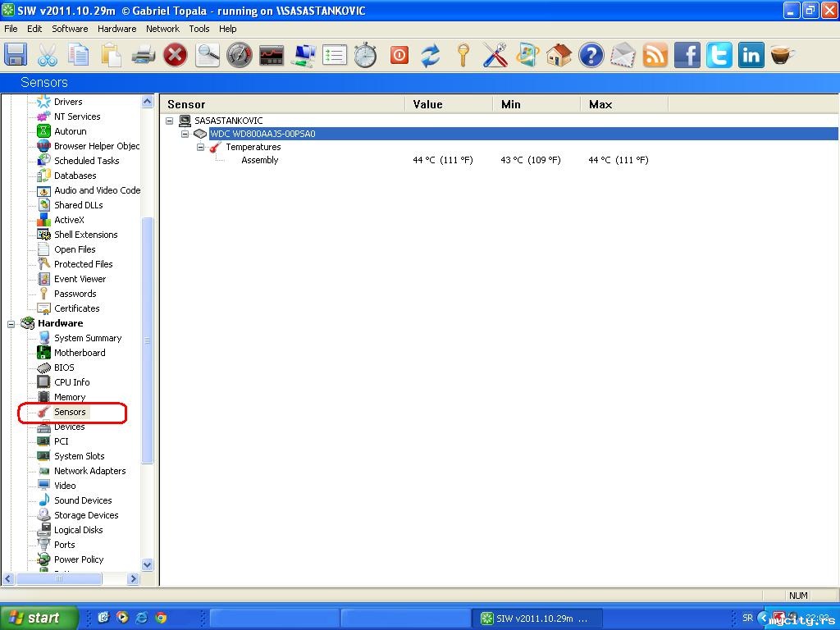Click the crossed tools options icon
The image size is (840, 630).
(x=495, y=55)
